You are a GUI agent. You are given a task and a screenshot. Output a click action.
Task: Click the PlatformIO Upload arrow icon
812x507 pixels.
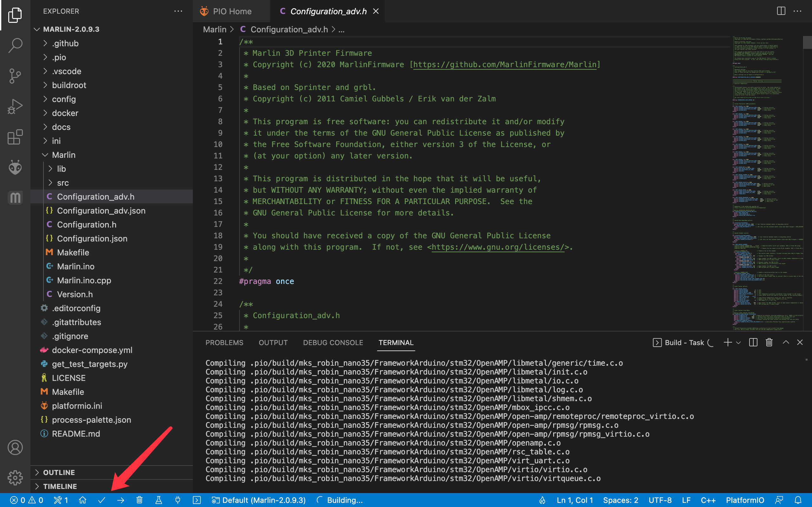pyautogui.click(x=121, y=500)
